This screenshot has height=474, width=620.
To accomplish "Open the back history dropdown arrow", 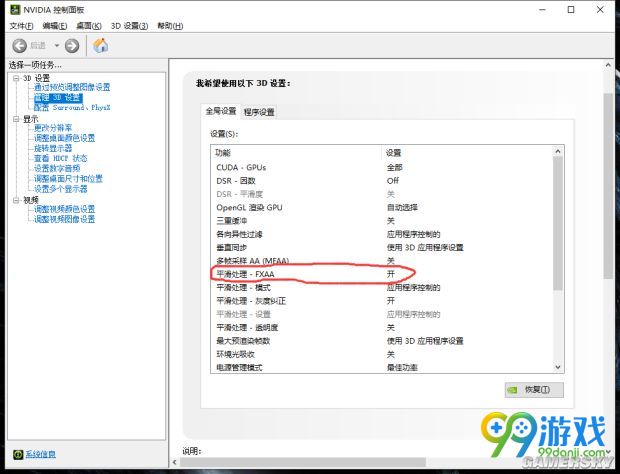I will [x=57, y=46].
